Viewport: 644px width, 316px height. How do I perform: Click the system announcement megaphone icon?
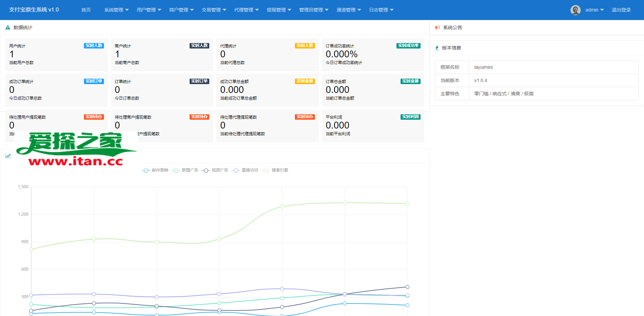pyautogui.click(x=437, y=27)
